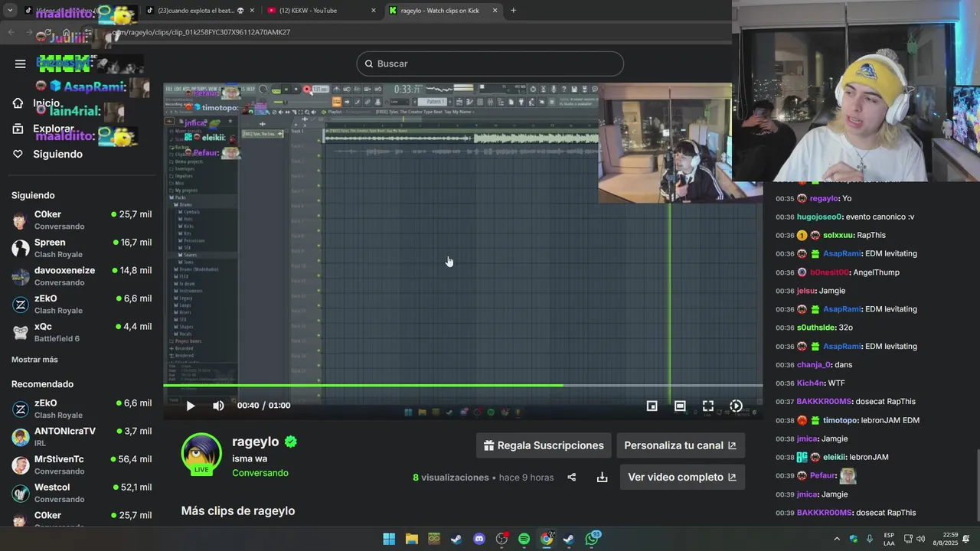980x551 pixels.
Task: Open Discord from the taskbar
Action: tap(479, 539)
